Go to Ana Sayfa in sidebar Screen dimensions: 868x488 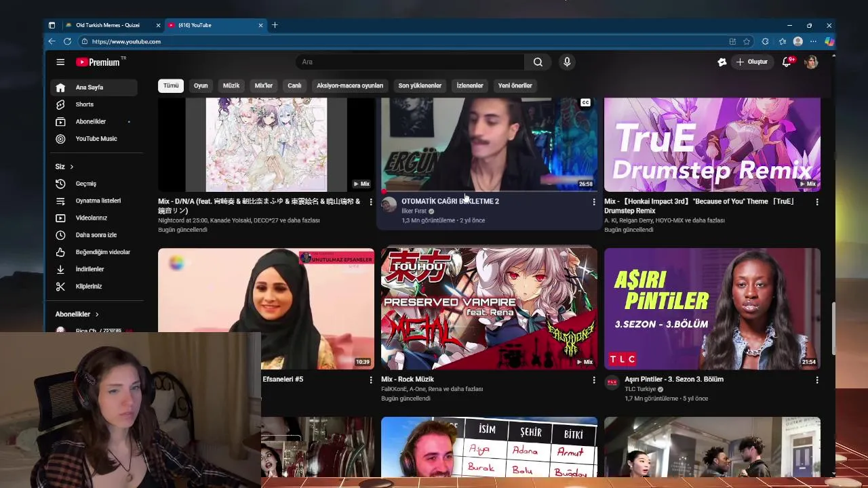tap(94, 87)
